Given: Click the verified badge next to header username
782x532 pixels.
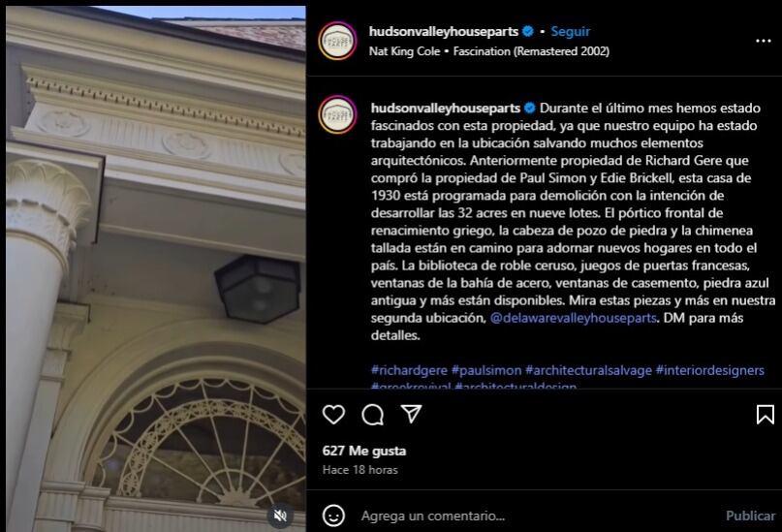Looking at the screenshot, I should click(x=528, y=31).
